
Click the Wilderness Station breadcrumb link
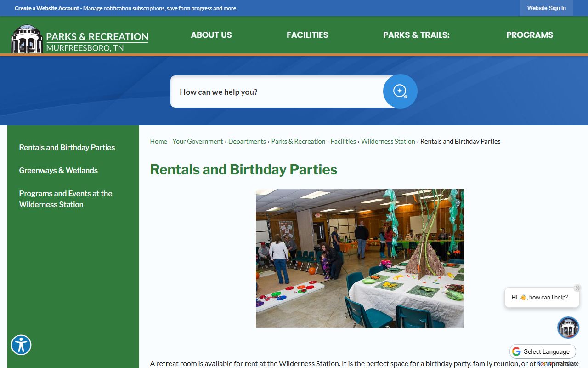[x=388, y=141]
